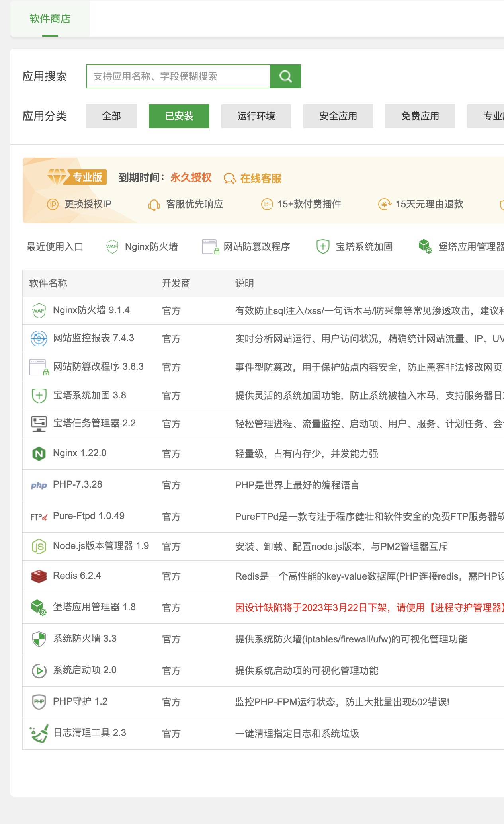The width and height of the screenshot is (504, 824).
Task: Click the 系统防火墙 shield icon
Action: [x=39, y=639]
